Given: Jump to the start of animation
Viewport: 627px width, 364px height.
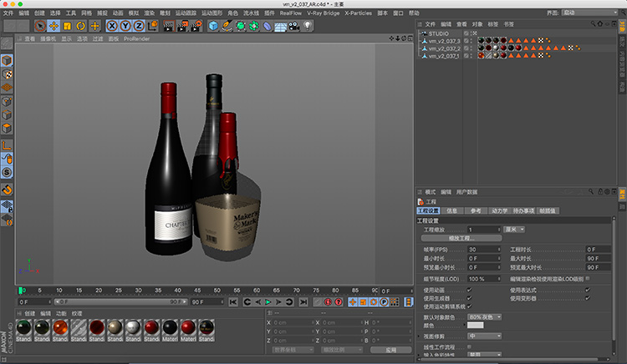Looking at the screenshot, I should (233, 302).
